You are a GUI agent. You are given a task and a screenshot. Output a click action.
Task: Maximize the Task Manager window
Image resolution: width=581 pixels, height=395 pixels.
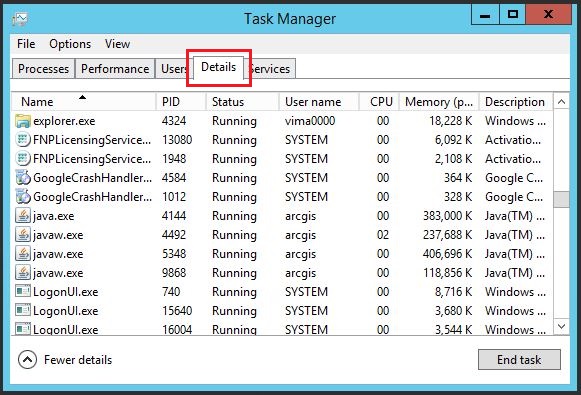coord(512,15)
